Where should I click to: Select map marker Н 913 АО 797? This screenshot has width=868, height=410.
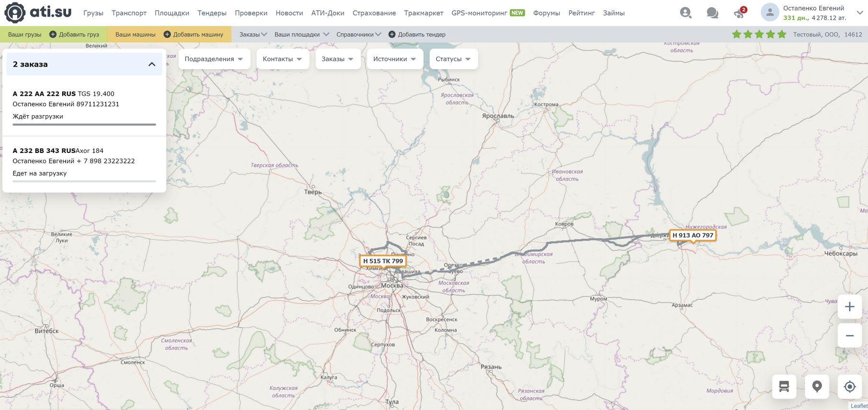click(693, 235)
